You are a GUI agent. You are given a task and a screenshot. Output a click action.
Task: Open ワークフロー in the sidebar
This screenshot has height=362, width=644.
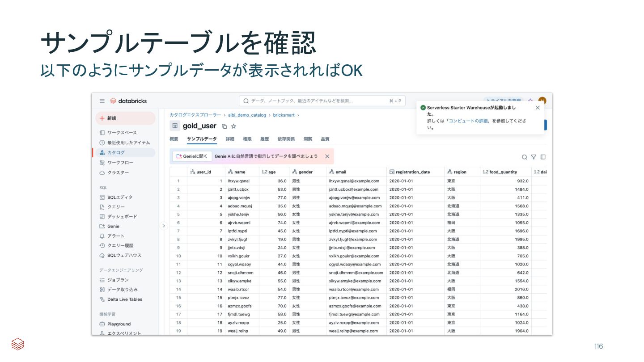[x=125, y=163]
